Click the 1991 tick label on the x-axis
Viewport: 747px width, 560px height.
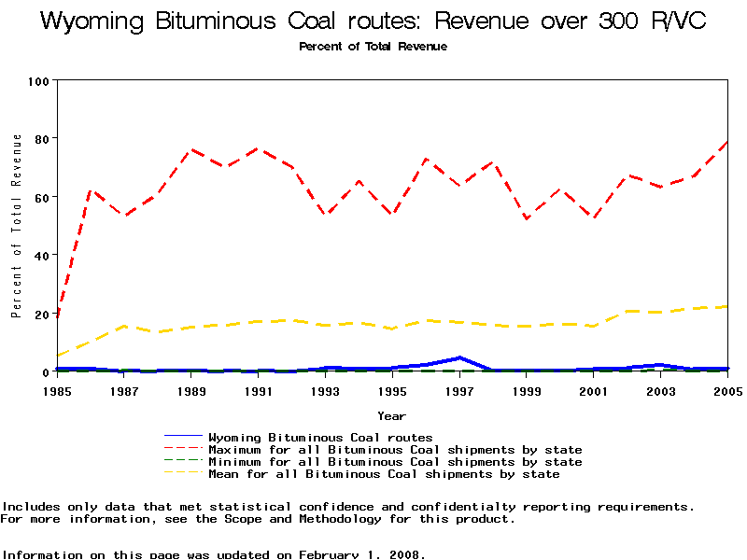(x=259, y=390)
